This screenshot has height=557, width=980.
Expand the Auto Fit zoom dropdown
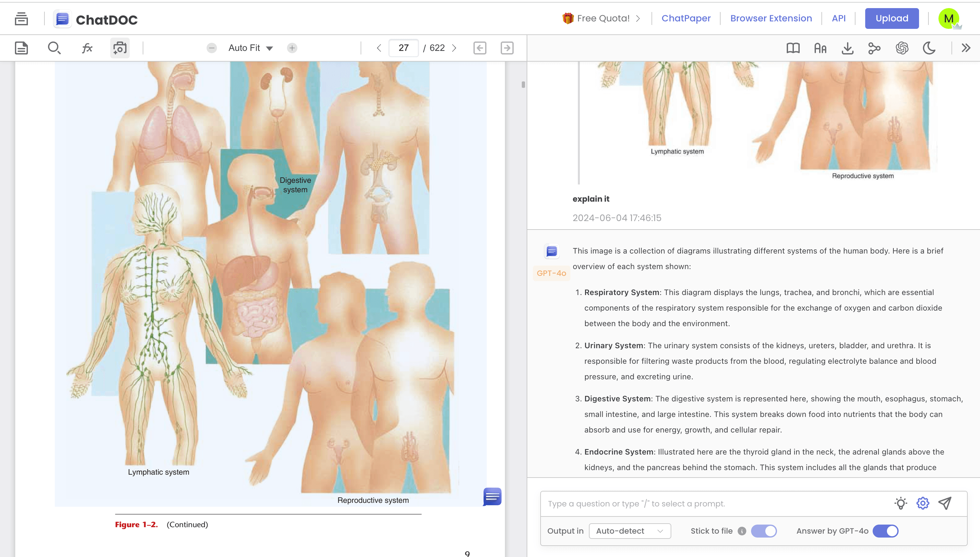(251, 48)
